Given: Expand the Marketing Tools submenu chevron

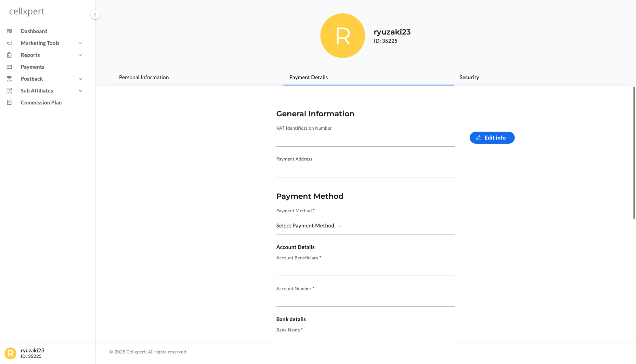Looking at the screenshot, I should click(x=80, y=43).
